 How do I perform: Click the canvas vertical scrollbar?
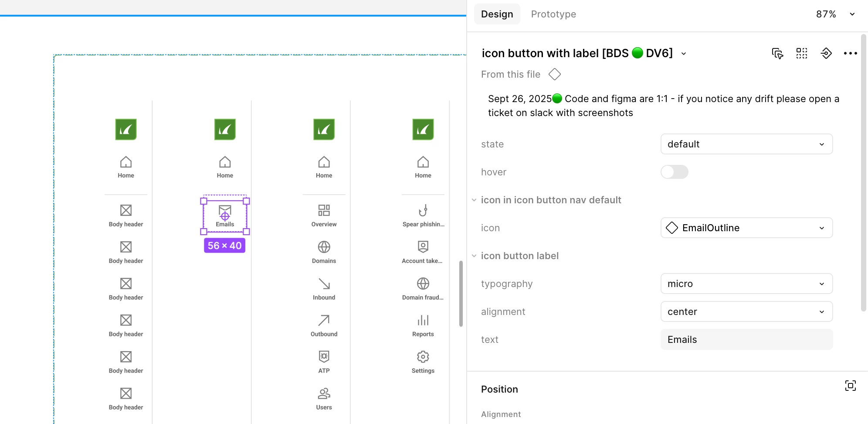pyautogui.click(x=461, y=293)
